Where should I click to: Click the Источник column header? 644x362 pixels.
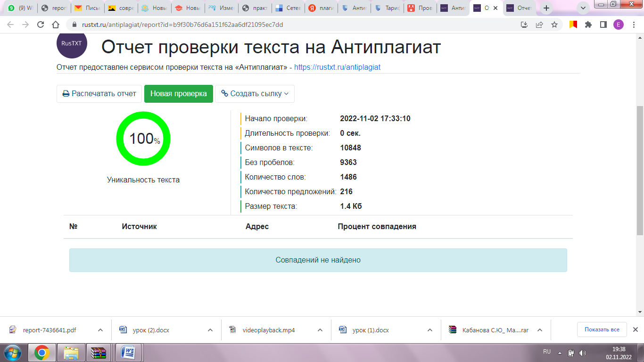click(x=139, y=226)
